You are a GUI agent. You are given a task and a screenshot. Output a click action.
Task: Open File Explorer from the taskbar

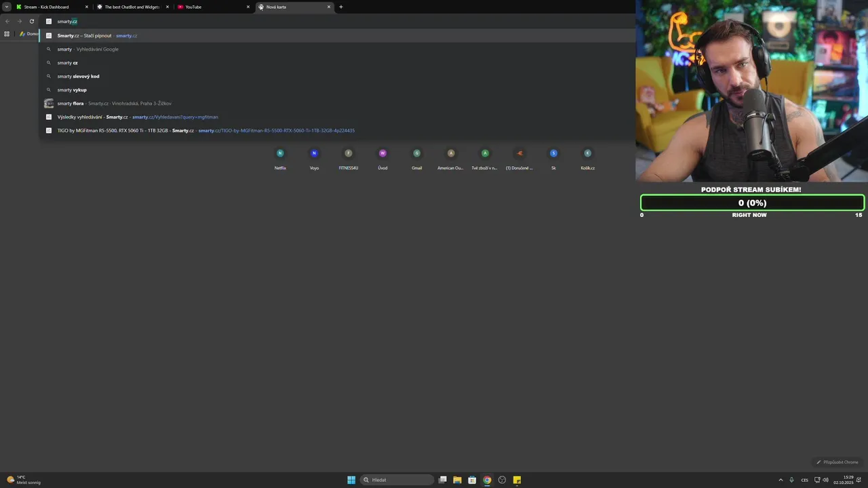point(457,480)
